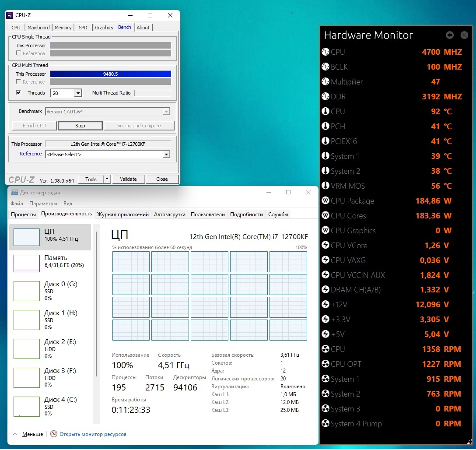Click the CPU VCore voltage bolt icon
Screen dimensions: 476x450
325,245
